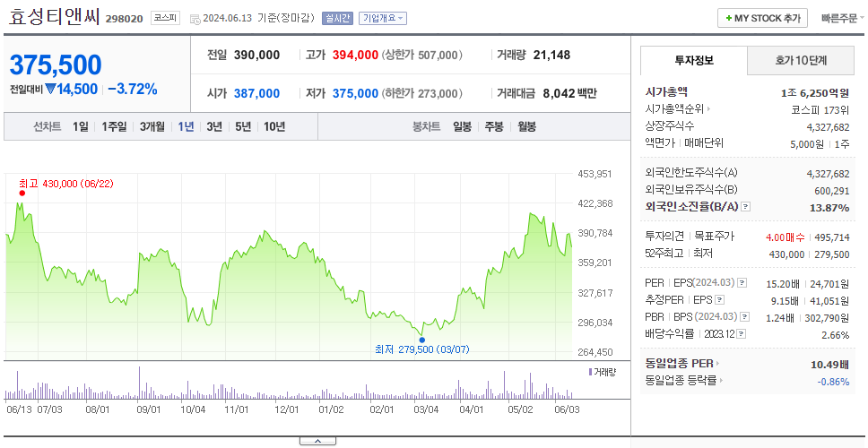Click the 시가 387,000 value
The image size is (868, 448).
(x=256, y=93)
